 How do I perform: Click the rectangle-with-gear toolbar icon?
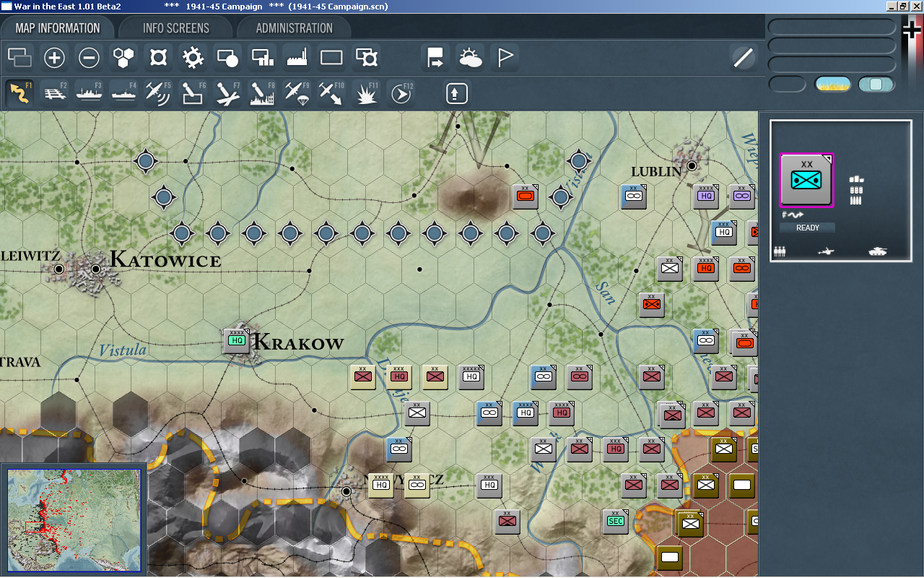(367, 57)
